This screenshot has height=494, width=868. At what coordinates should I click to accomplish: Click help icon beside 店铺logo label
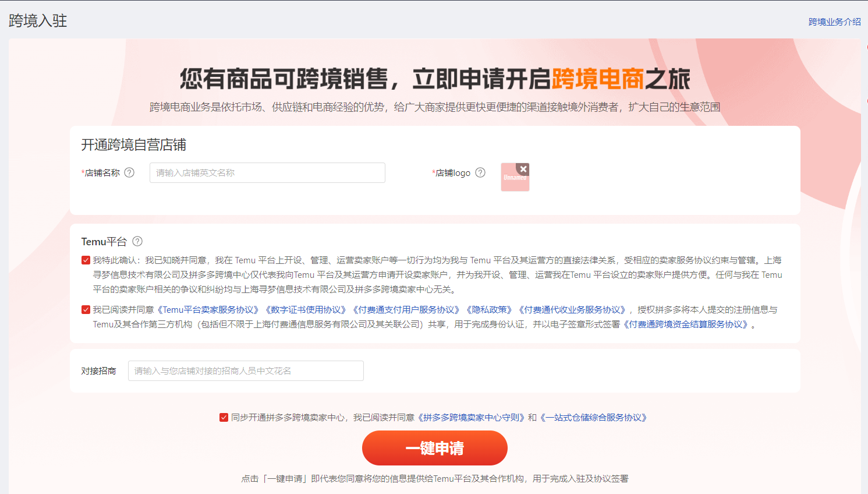(480, 172)
